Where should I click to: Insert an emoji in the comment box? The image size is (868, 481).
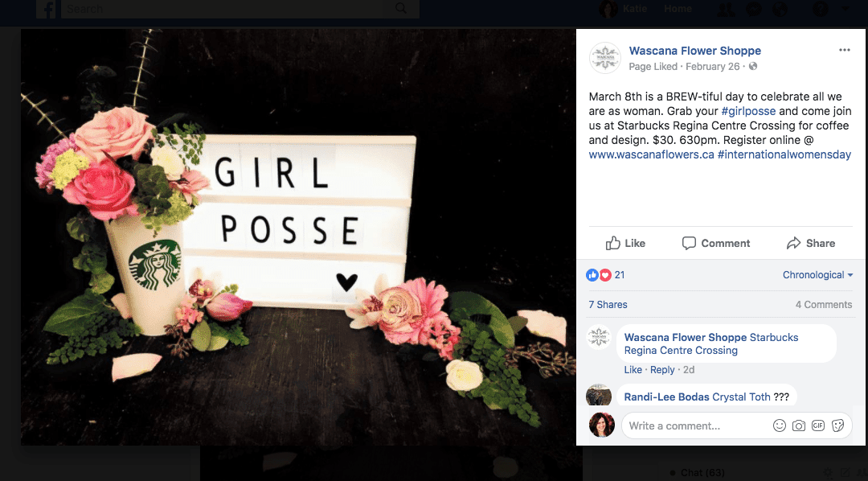click(779, 425)
